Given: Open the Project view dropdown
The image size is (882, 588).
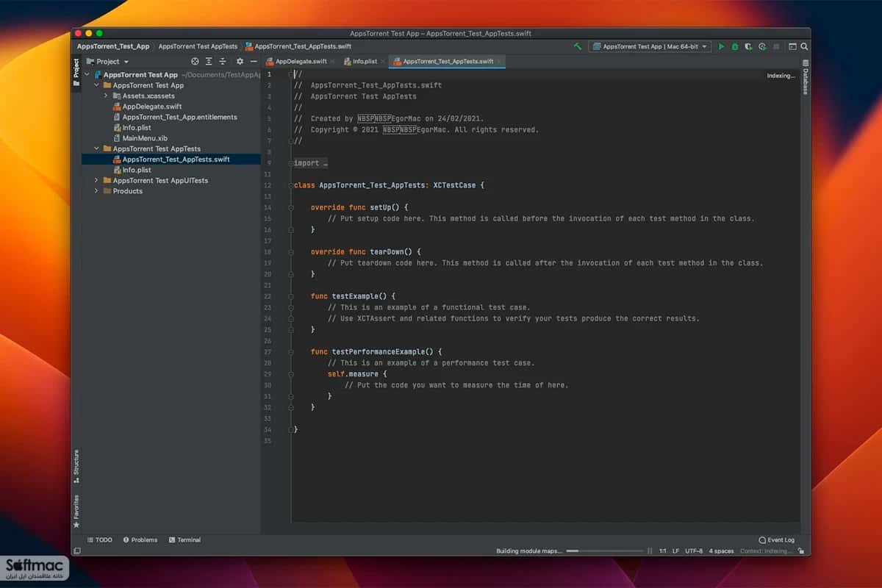Looking at the screenshot, I should click(x=108, y=62).
